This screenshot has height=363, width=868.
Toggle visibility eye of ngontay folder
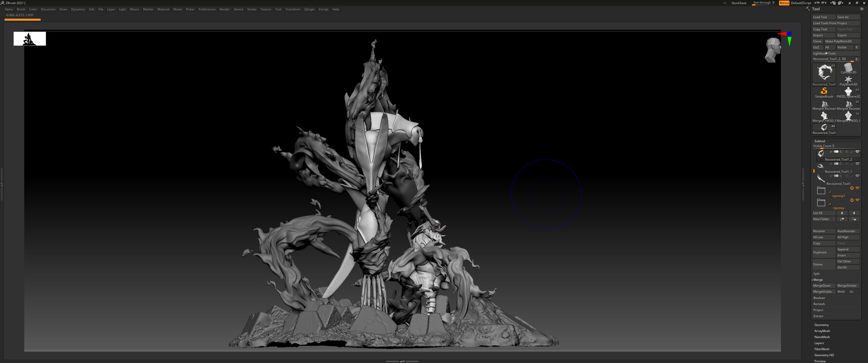858,200
